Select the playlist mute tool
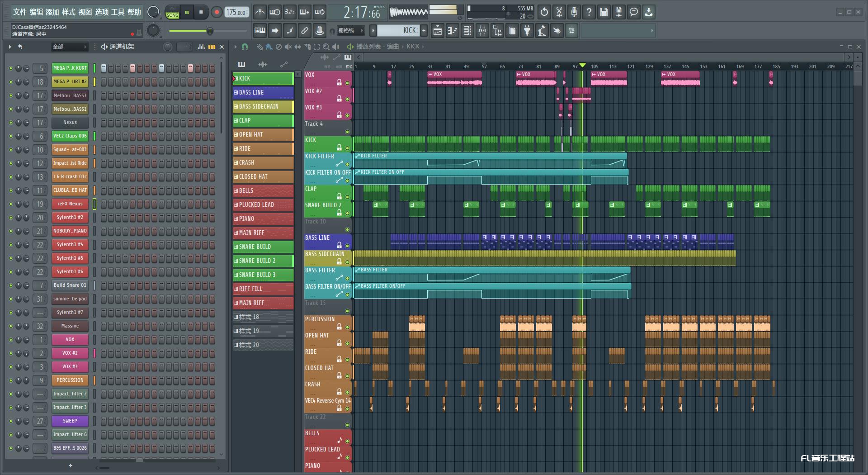Screen dimensions: 868x475 (288, 47)
